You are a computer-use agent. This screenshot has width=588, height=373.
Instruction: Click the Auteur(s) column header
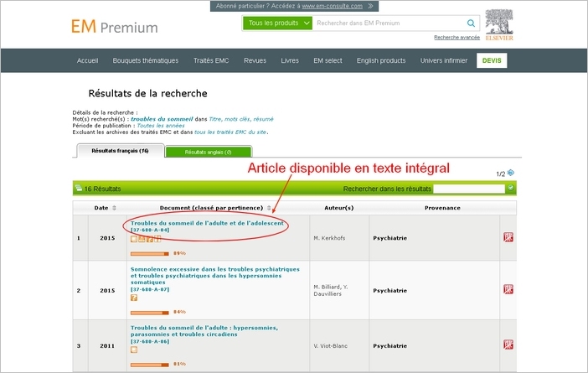tap(339, 208)
